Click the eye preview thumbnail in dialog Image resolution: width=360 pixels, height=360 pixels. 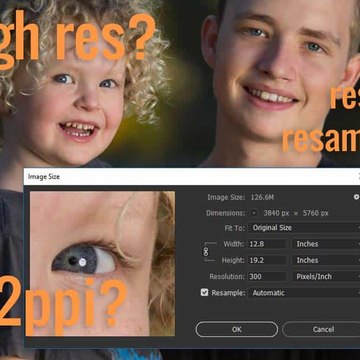coord(102,265)
